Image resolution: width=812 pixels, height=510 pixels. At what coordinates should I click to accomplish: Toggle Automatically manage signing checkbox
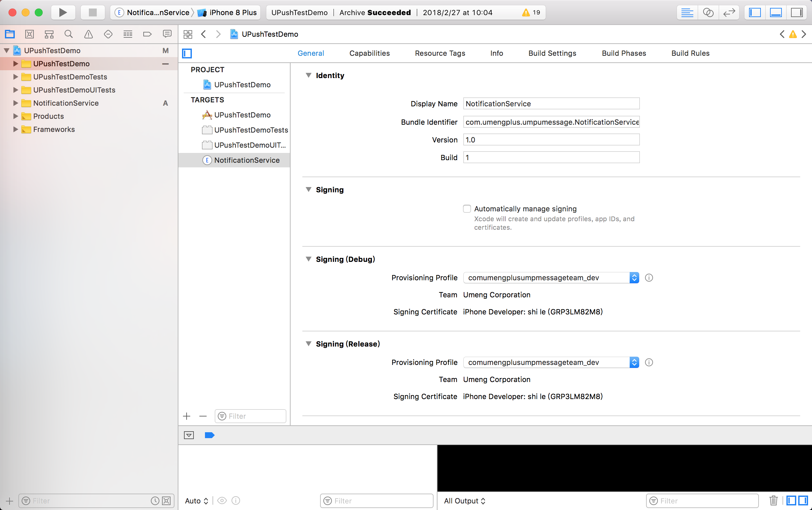pos(467,209)
